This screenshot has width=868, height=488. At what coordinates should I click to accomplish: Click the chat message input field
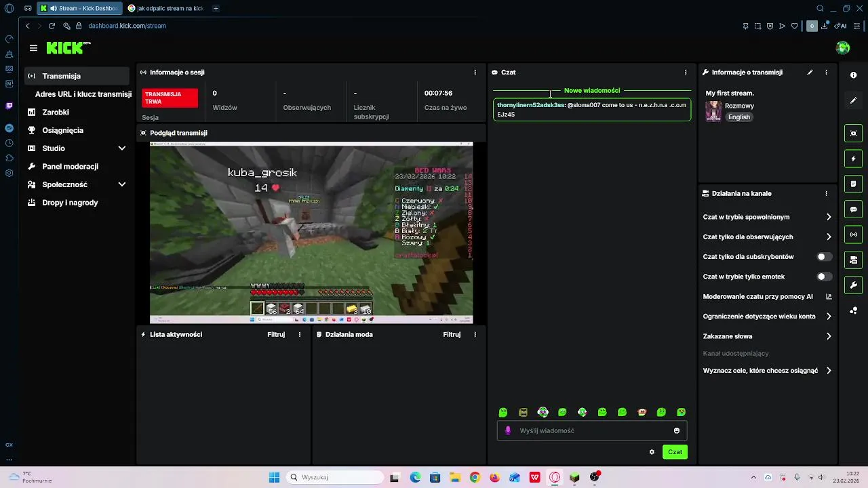592,430
